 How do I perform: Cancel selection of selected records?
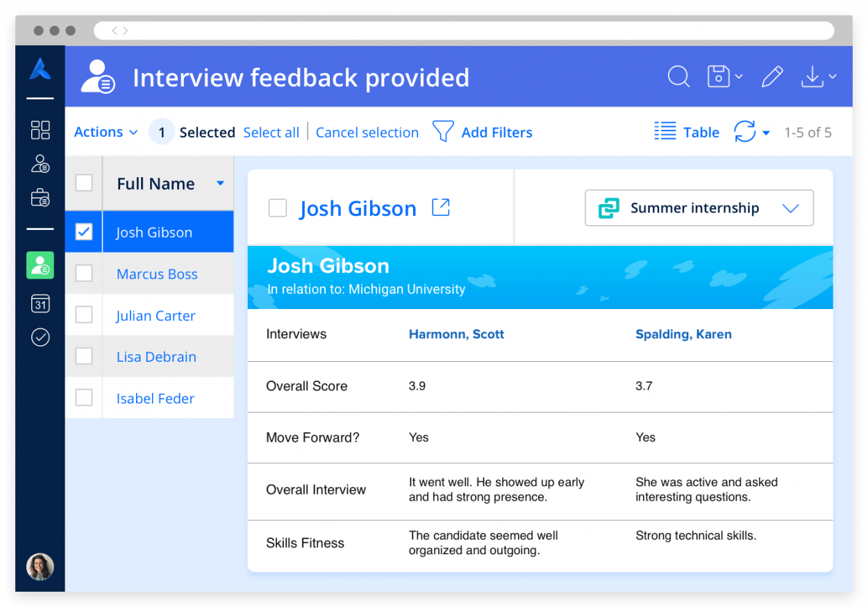pos(367,132)
